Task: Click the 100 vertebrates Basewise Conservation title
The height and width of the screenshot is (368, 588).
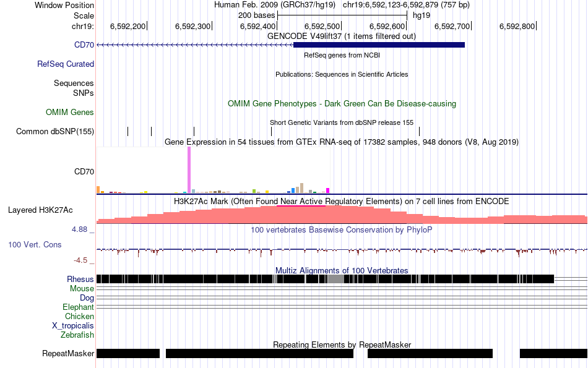Action: tap(342, 229)
